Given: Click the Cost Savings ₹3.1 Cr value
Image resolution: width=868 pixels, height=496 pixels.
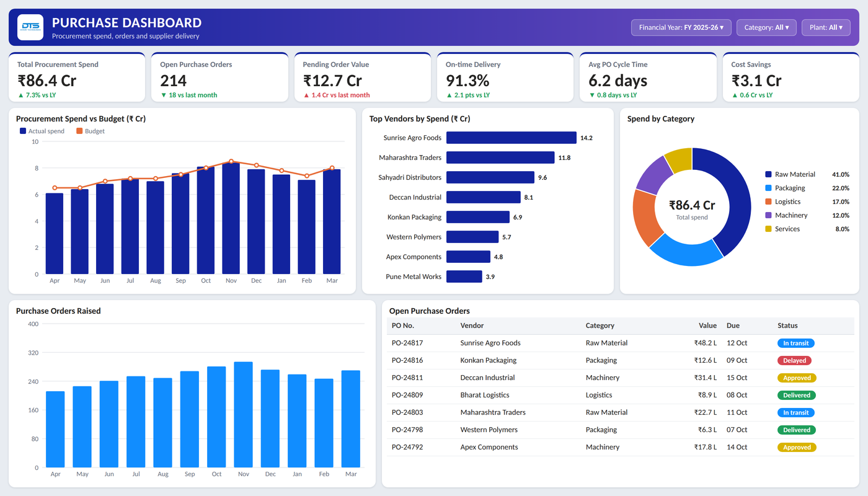Looking at the screenshot, I should pyautogui.click(x=756, y=81).
